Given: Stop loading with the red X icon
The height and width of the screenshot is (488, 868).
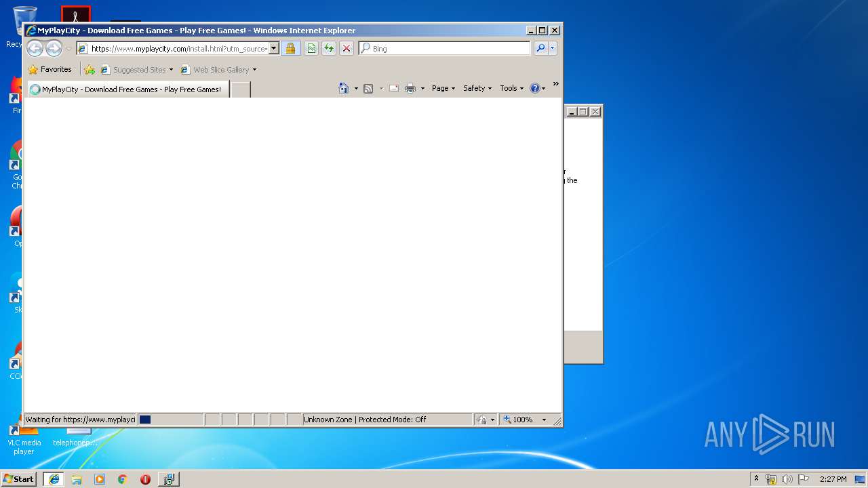Looking at the screenshot, I should point(347,49).
